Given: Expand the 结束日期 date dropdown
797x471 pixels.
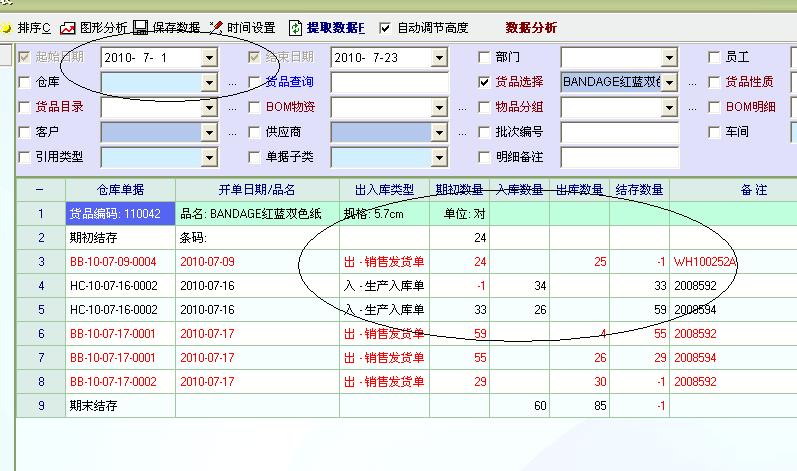Looking at the screenshot, I should (438, 58).
